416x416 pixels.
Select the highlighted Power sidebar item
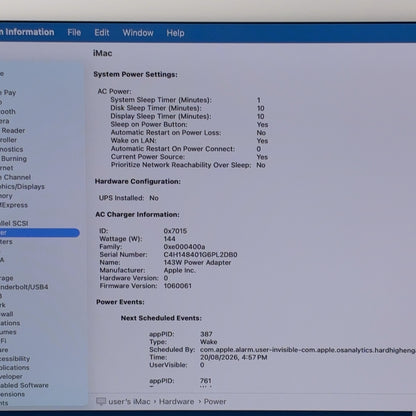40,232
